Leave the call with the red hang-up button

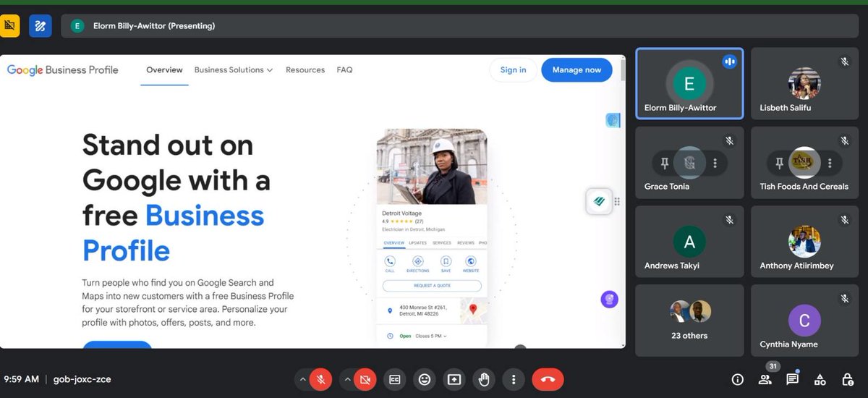coord(548,379)
